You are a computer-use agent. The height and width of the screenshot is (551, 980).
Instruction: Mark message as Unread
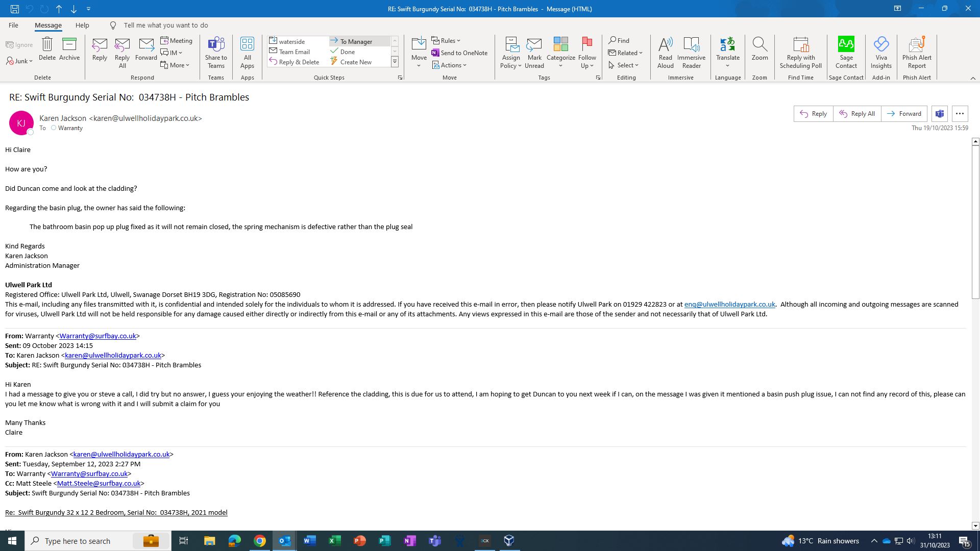point(534,52)
